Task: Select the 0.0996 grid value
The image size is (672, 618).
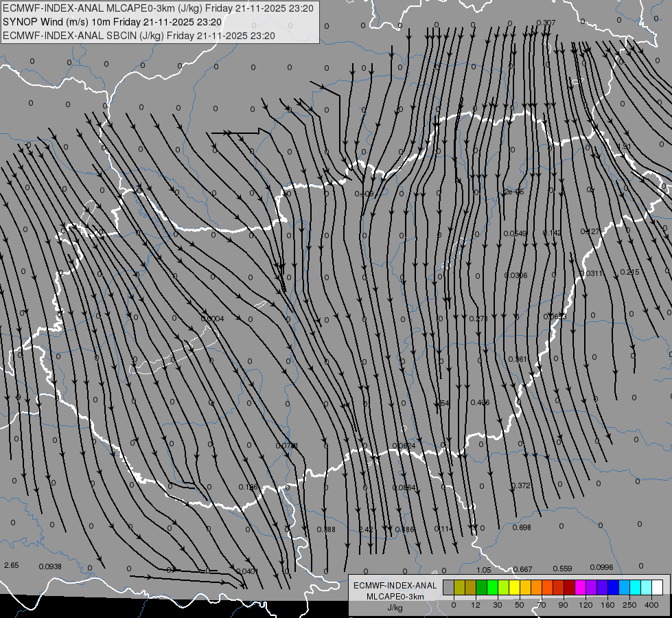Action: pos(601,567)
